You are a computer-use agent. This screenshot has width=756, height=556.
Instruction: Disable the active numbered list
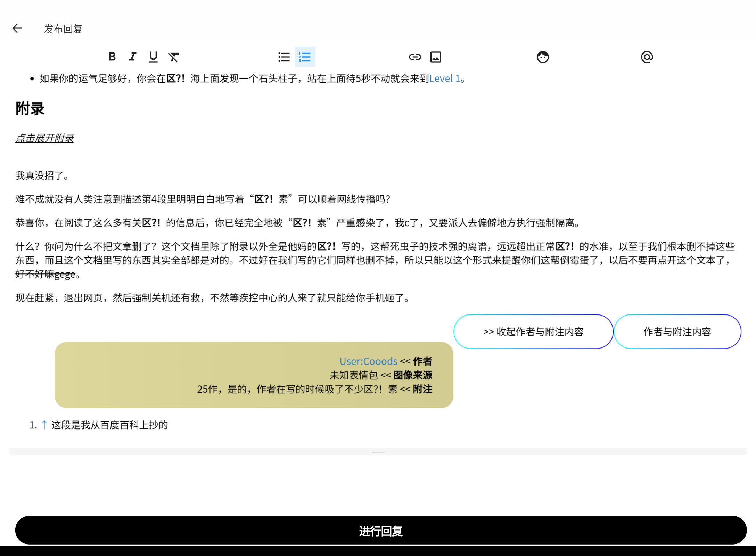coord(304,57)
